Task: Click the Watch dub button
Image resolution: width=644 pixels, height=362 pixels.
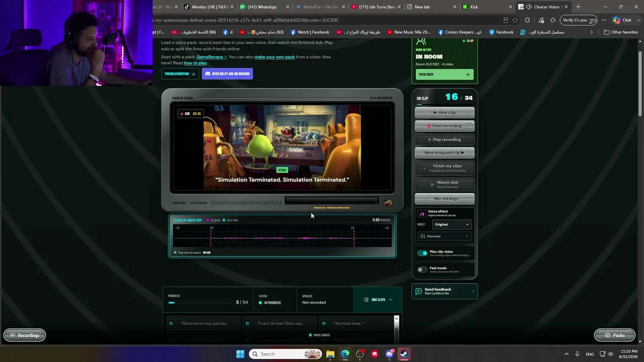Action: pos(445,184)
